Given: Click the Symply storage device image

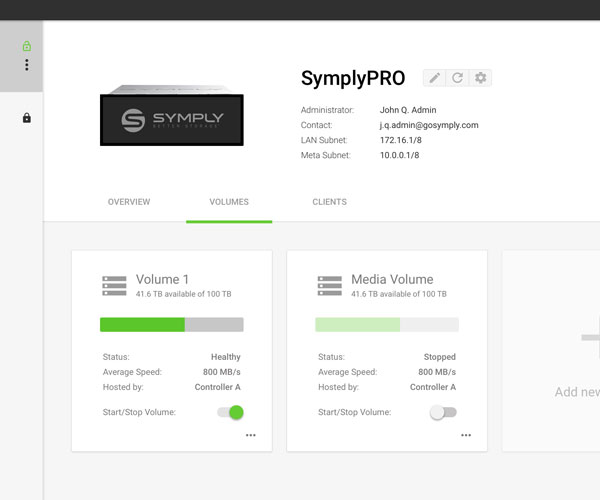Looking at the screenshot, I should [172, 115].
